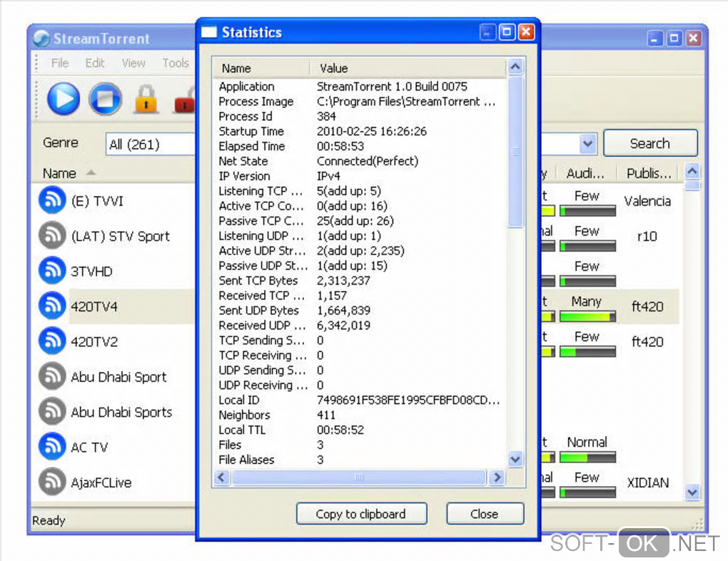This screenshot has height=561, width=728.
Task: Select the Net State row
Action: click(x=360, y=161)
